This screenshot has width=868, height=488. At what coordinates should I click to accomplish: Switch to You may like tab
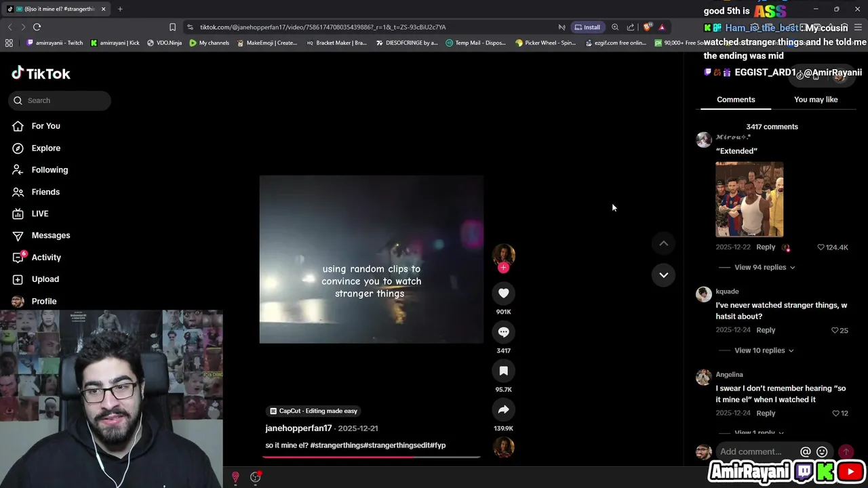[x=816, y=100]
